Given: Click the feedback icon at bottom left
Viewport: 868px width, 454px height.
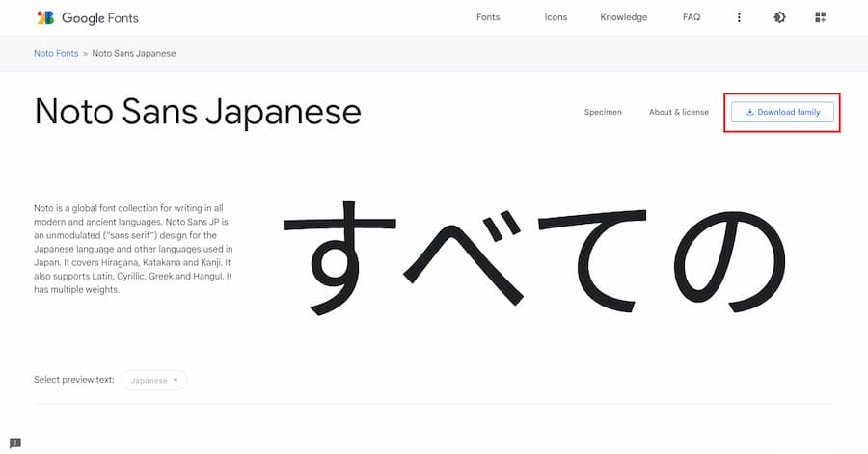Looking at the screenshot, I should click(x=15, y=443).
